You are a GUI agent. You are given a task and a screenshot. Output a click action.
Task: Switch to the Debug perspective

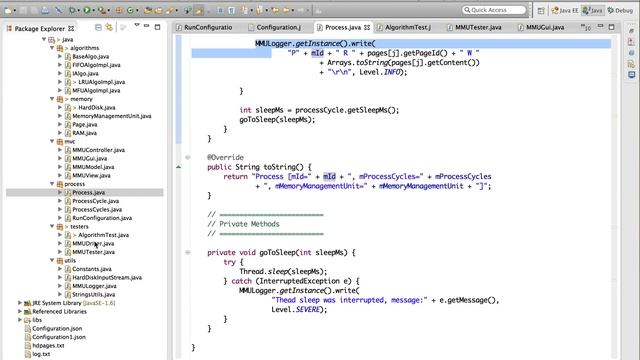coord(620,11)
